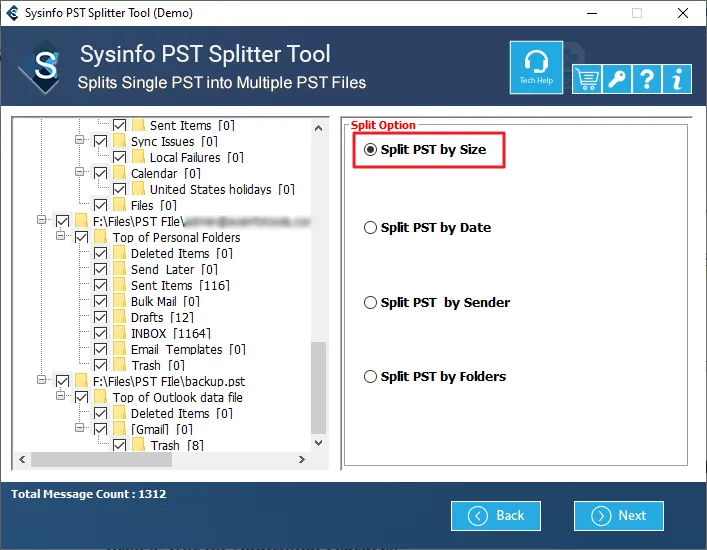Viewport: 707px width, 550px height.
Task: Collapse the backup.pst file node
Action: [x=41, y=380]
